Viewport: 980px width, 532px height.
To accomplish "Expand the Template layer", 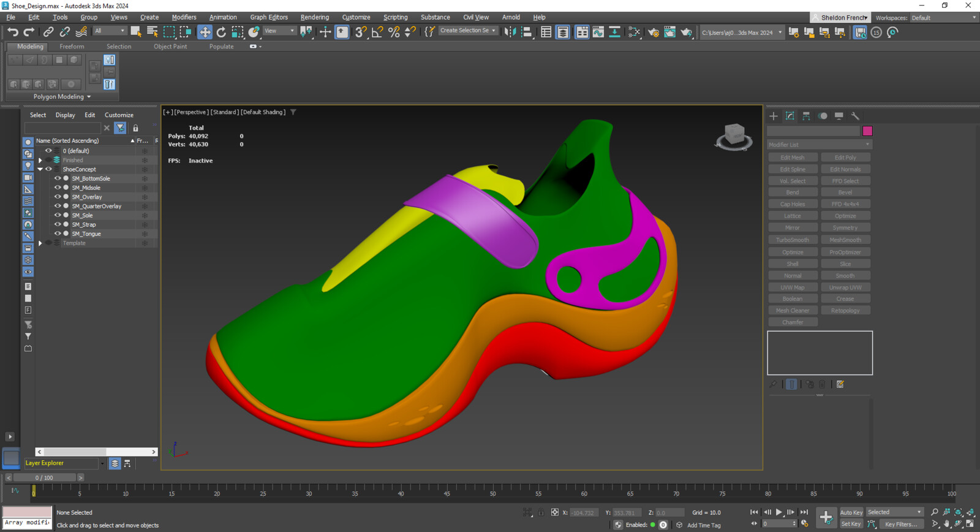I will (40, 243).
